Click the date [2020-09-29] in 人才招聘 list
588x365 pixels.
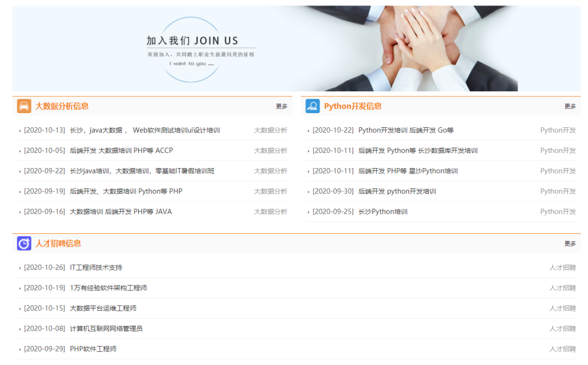click(x=45, y=349)
